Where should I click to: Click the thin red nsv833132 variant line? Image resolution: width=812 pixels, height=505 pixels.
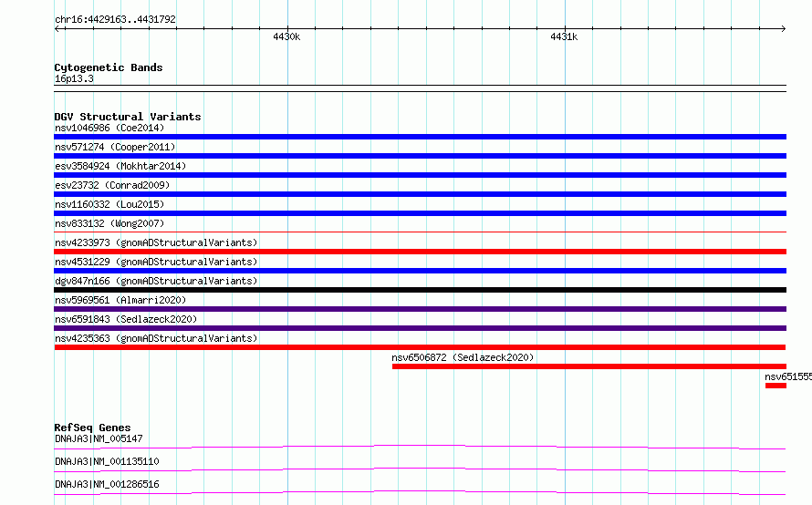point(420,232)
